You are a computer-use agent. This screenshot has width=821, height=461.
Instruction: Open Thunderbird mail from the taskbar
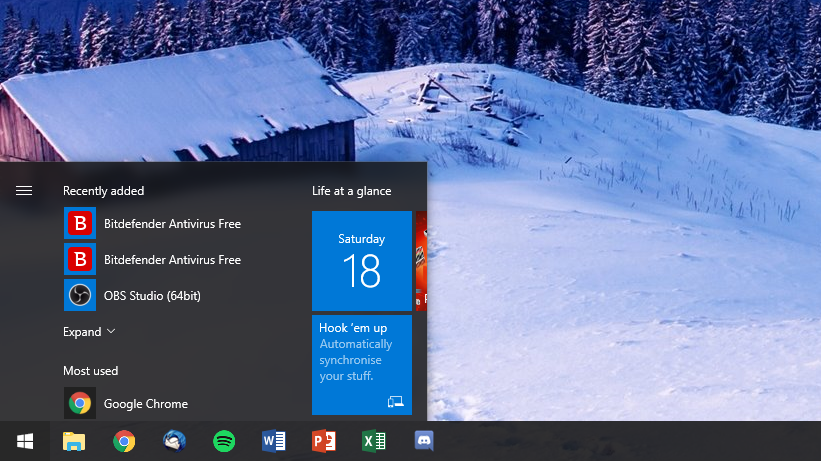point(174,441)
